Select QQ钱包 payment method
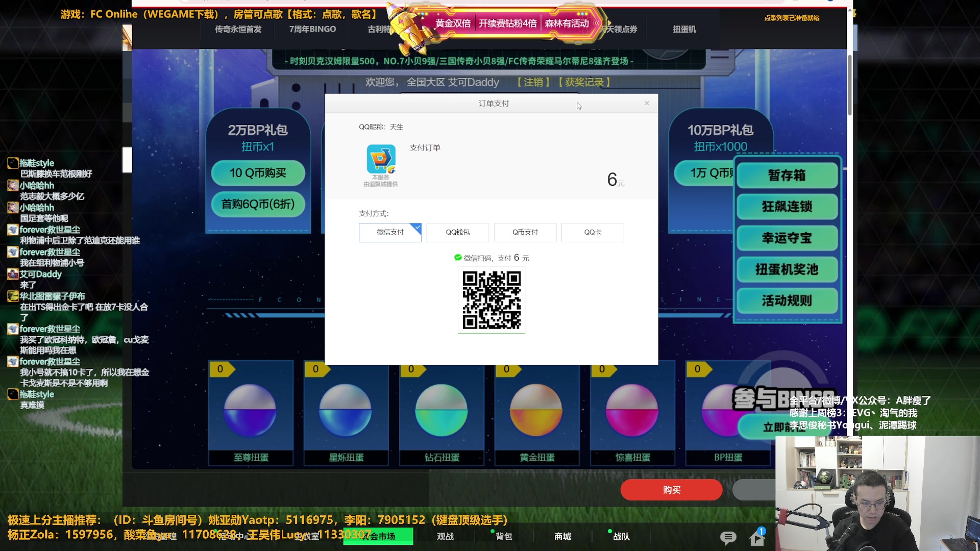980x551 pixels. [458, 232]
